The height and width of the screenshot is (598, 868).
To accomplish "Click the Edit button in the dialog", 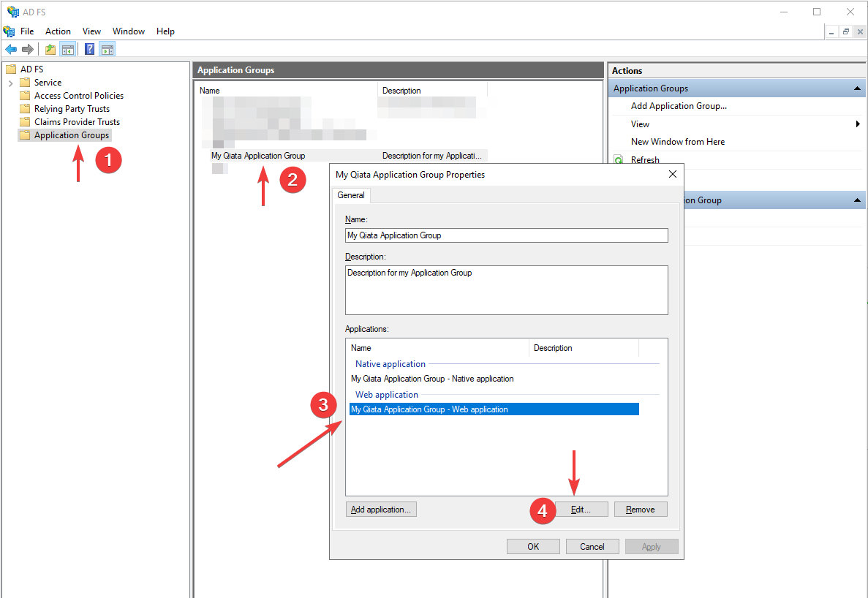I will point(582,509).
